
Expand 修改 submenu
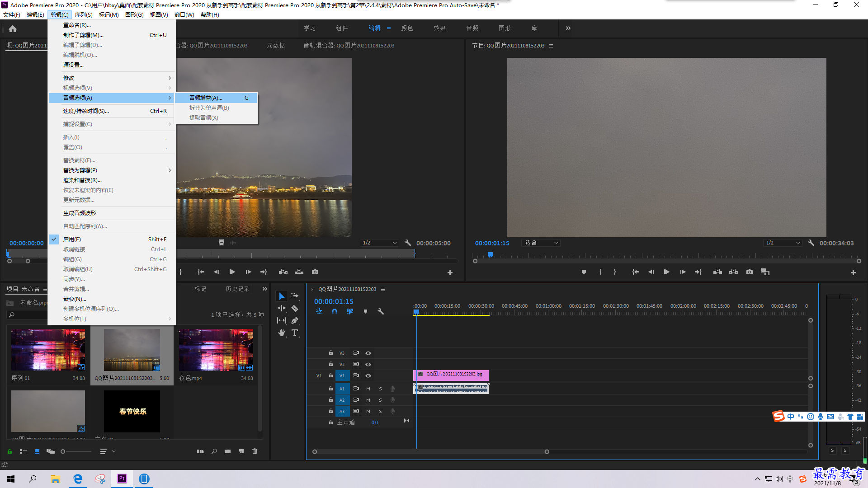click(112, 78)
